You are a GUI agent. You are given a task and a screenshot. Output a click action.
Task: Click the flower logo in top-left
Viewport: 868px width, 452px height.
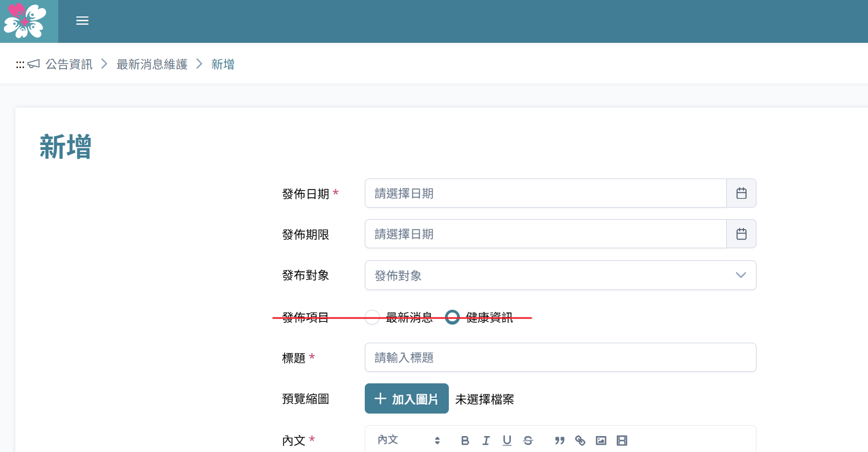(26, 21)
